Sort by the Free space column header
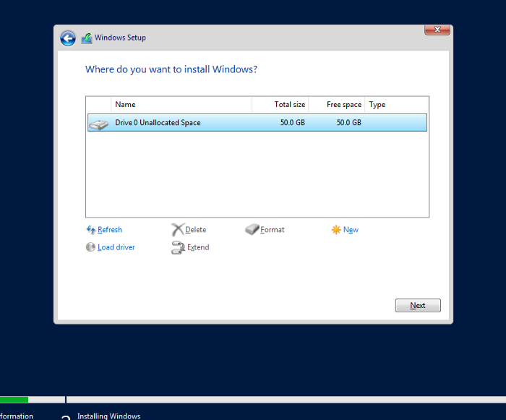The height and width of the screenshot is (420, 506). point(337,105)
